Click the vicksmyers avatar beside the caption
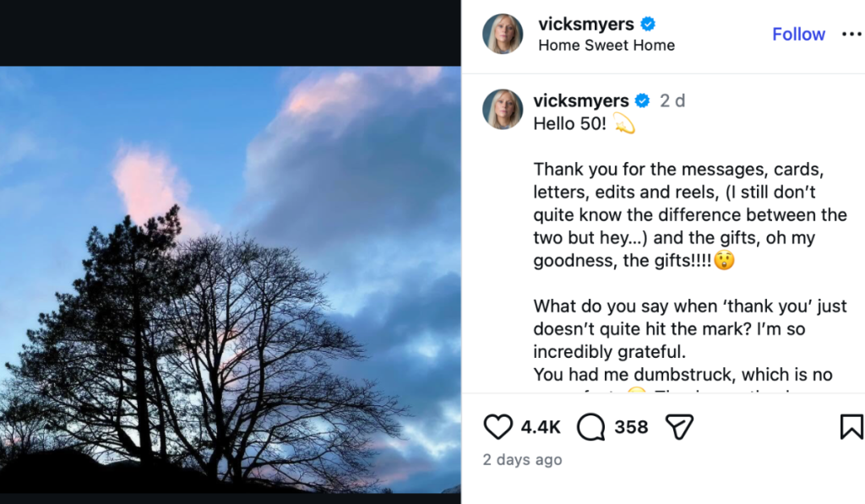The width and height of the screenshot is (865, 504). 503,110
